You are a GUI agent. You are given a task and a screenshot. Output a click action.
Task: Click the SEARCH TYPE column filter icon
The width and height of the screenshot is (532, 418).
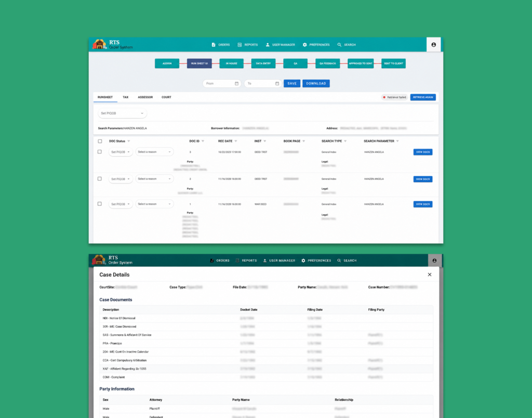(x=345, y=141)
